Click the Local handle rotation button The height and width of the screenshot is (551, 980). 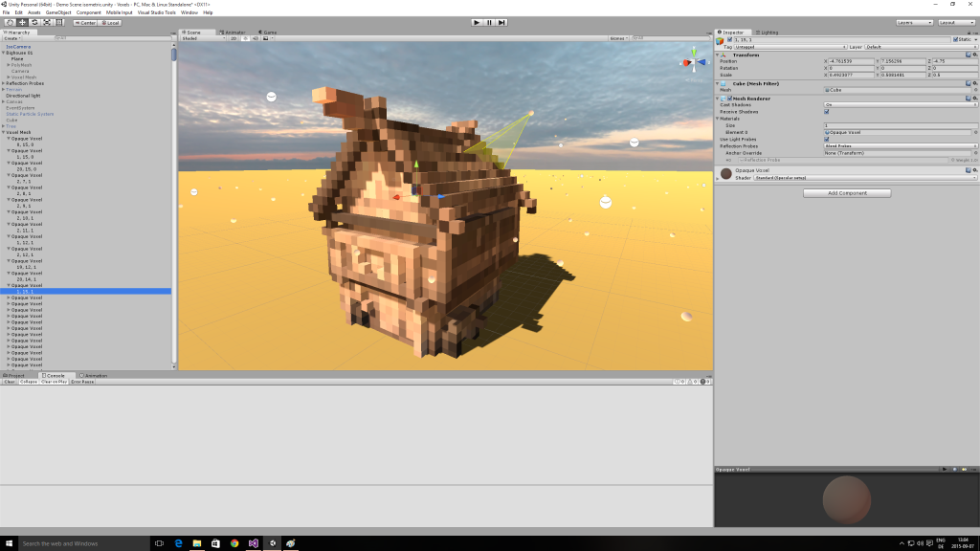[x=110, y=23]
